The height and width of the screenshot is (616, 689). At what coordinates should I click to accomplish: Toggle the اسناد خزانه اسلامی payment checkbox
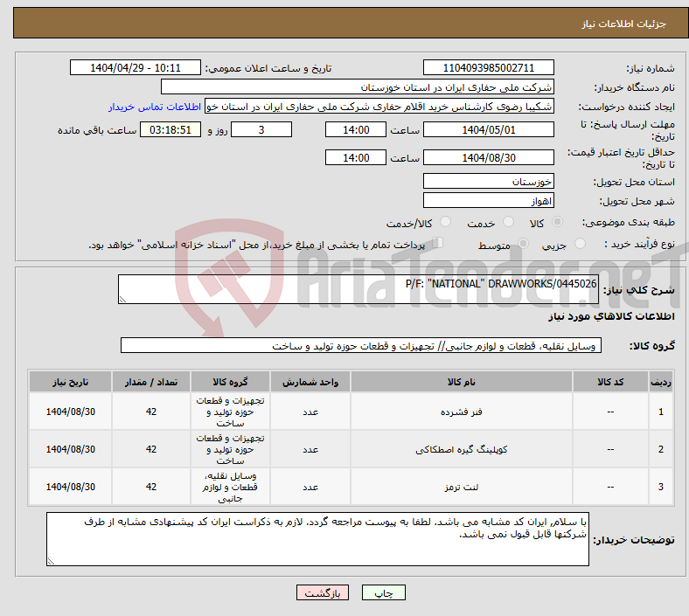438,243
